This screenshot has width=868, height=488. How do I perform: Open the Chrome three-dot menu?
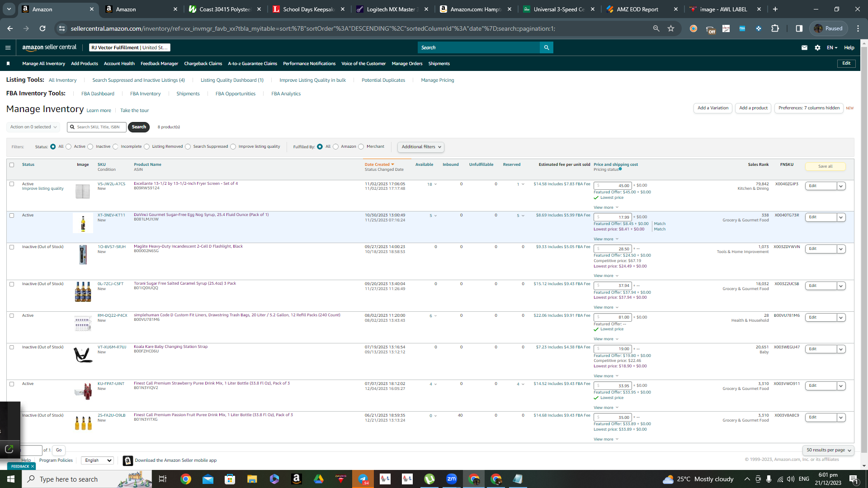click(858, 28)
